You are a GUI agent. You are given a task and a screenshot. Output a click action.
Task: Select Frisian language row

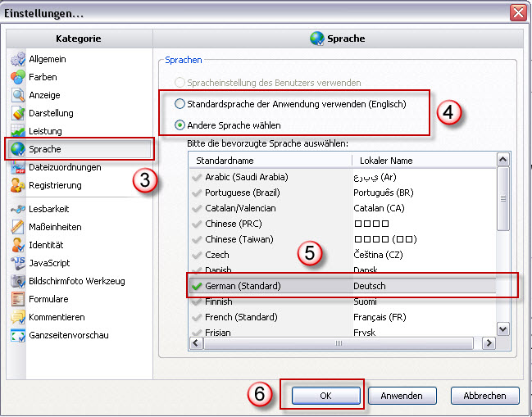pyautogui.click(x=343, y=333)
